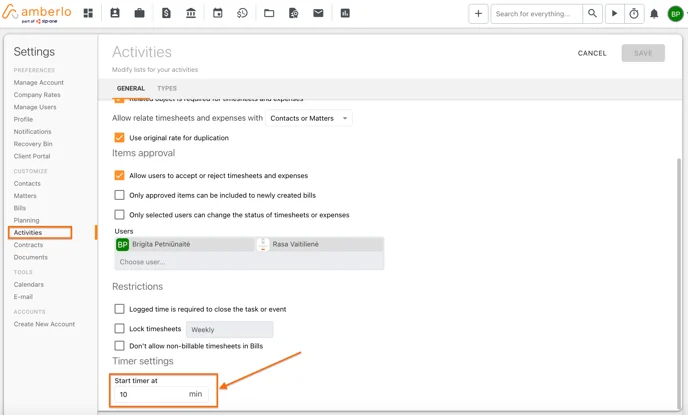The image size is (688, 415).
Task: Open the time and billing clock icon
Action: (x=242, y=13)
